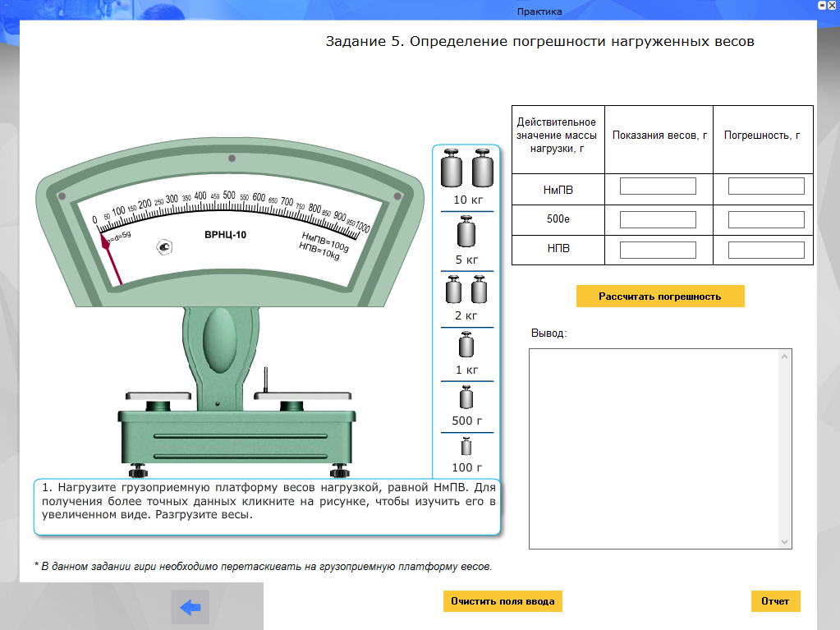Image resolution: width=840 pixels, height=630 pixels.
Task: Pick the right 2 кг weight
Action: coord(480,289)
